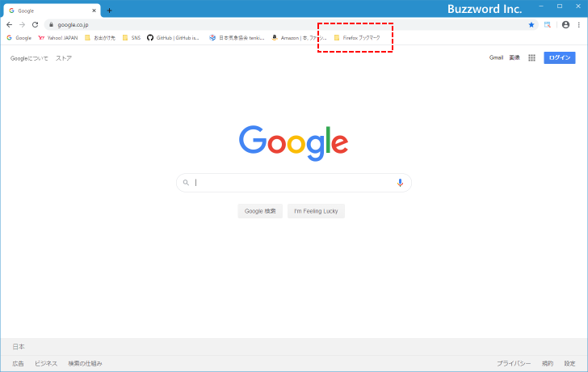Select the Google browser tab
Image resolution: width=588 pixels, height=372 pixels.
[52, 11]
